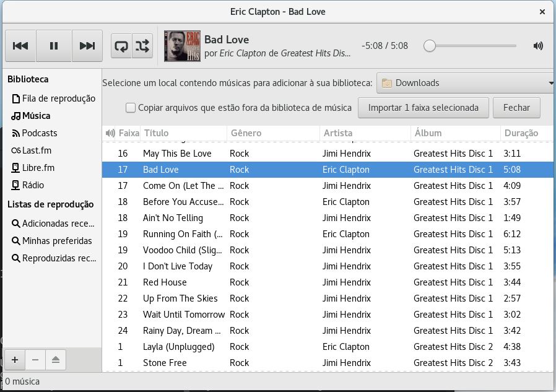The image size is (556, 392).
Task: Click the add playlist plus button
Action: click(15, 360)
